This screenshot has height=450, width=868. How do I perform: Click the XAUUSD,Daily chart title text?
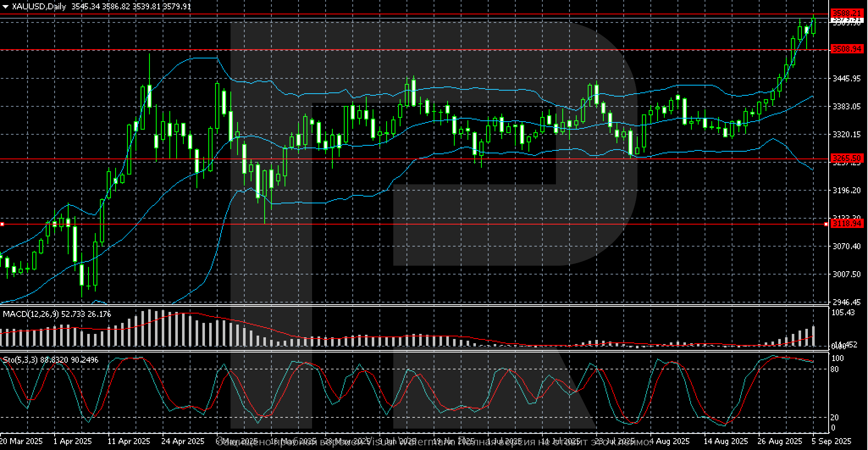tap(39, 7)
